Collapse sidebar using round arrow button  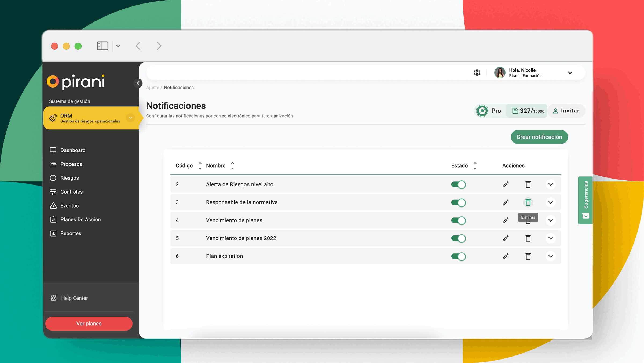click(138, 83)
